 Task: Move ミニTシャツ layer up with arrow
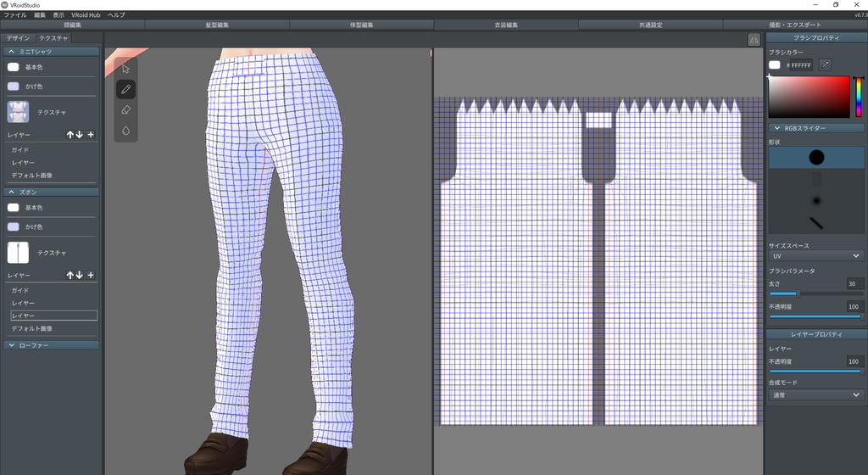(x=70, y=135)
